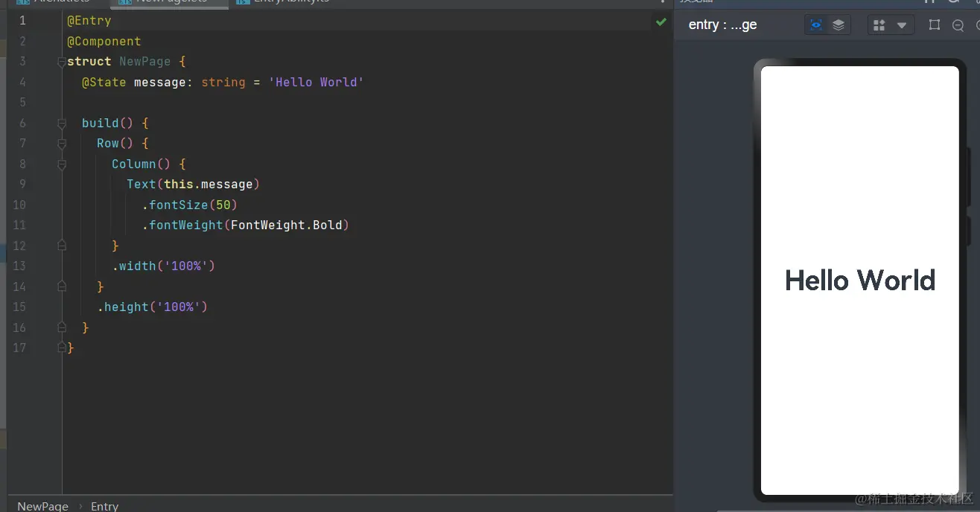Click fold end marker on line 12
The width and height of the screenshot is (980, 512).
[x=62, y=246]
